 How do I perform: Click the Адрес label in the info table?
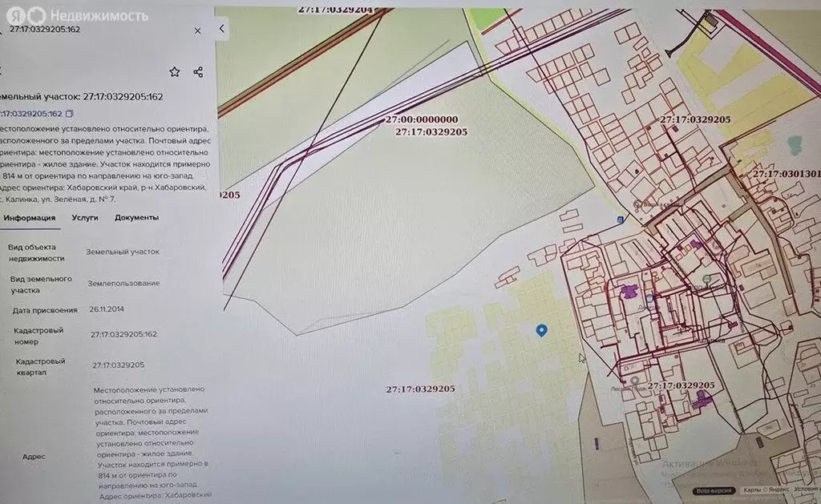click(x=34, y=457)
